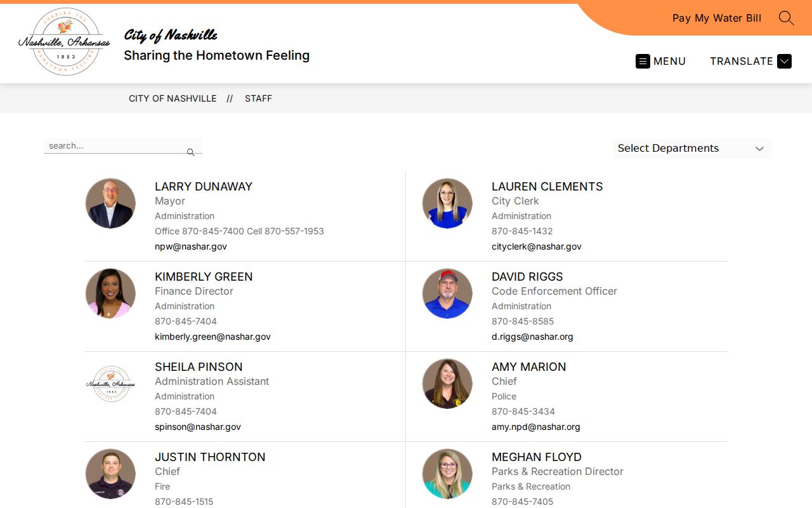
Task: Click the hamburger MENU icon
Action: tap(643, 61)
